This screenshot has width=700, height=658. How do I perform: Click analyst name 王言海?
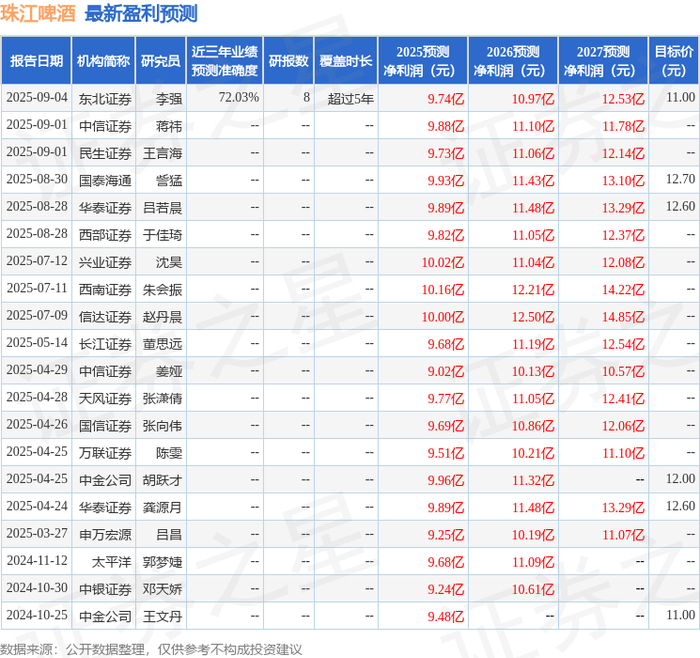(162, 153)
